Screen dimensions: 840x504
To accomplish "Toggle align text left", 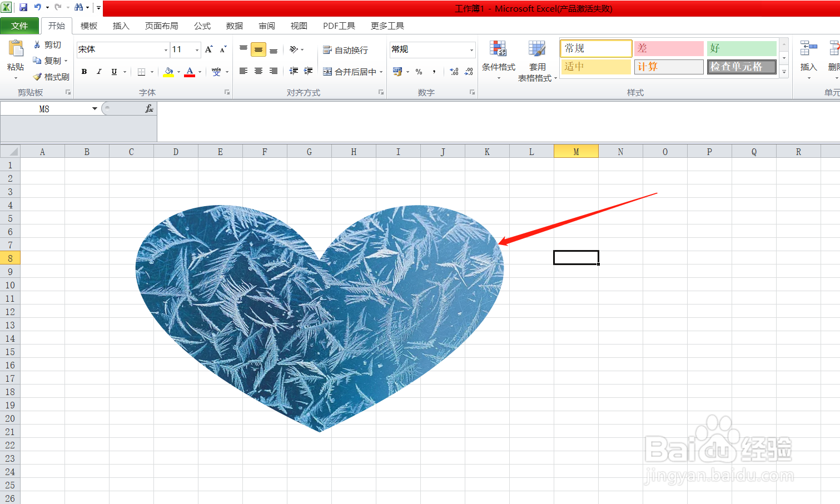I will coord(243,71).
